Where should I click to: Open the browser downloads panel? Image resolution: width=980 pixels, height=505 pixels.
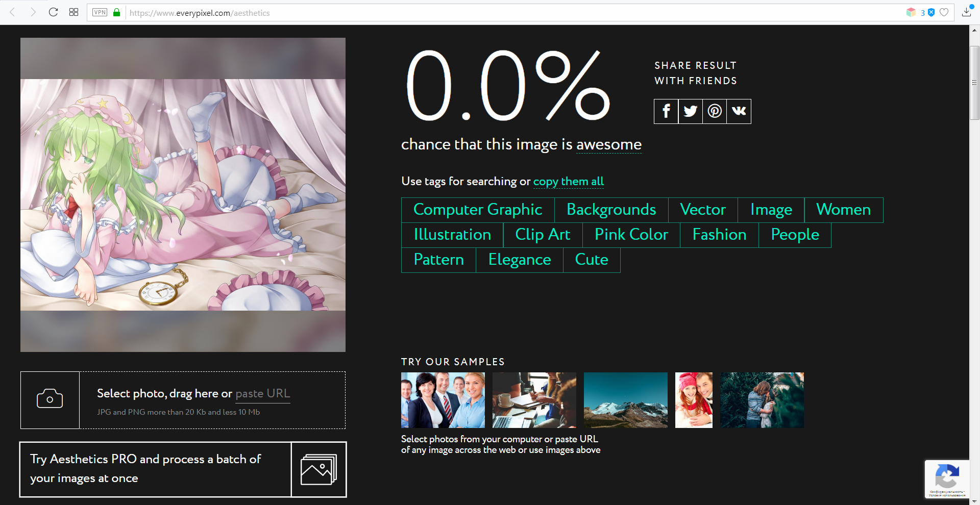click(x=967, y=12)
